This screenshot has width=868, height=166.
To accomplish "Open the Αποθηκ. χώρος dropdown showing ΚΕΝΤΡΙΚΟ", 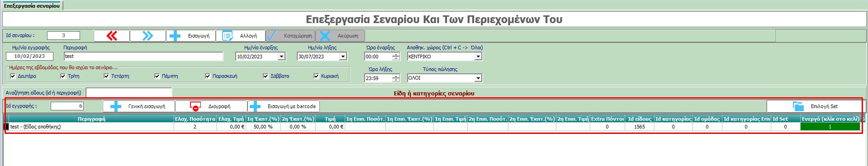I will click(x=478, y=57).
